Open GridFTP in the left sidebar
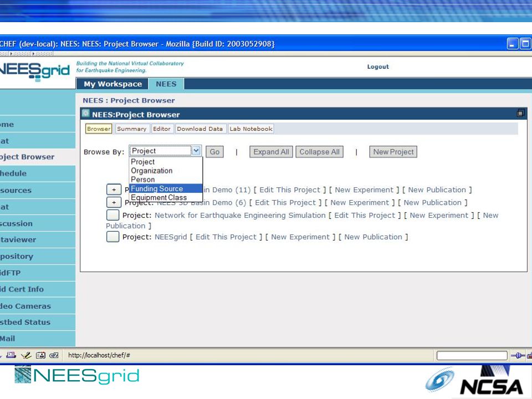Screen dimensions: 532x399 pyautogui.click(x=38, y=273)
